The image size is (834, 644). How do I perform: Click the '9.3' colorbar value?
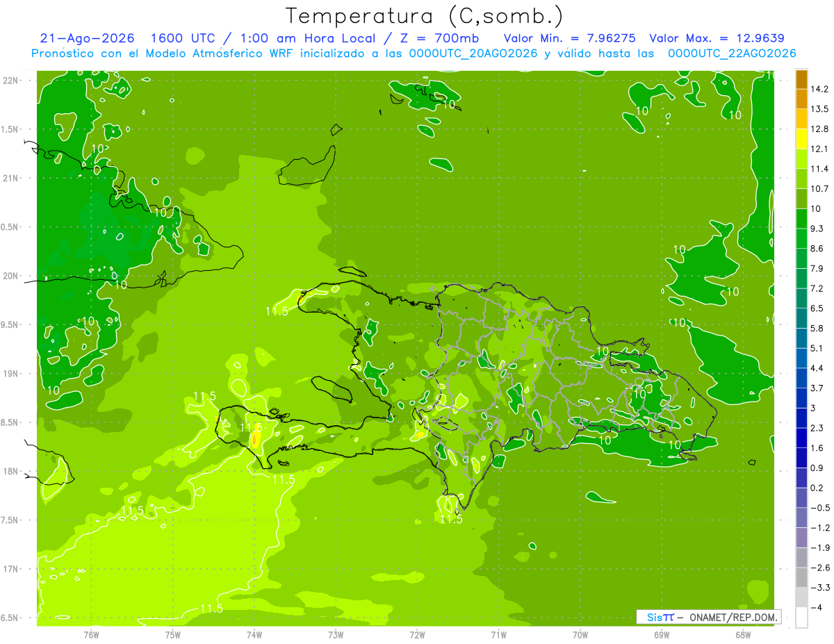click(817, 229)
